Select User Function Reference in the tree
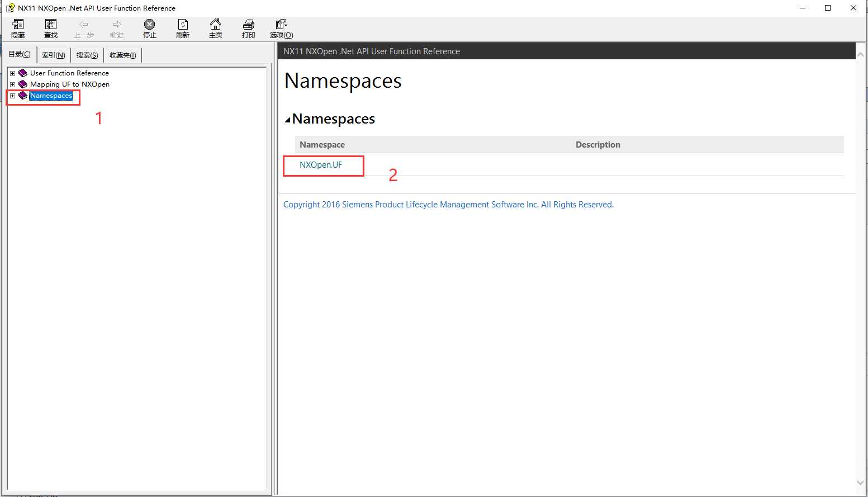The height and width of the screenshot is (497, 868). click(69, 73)
